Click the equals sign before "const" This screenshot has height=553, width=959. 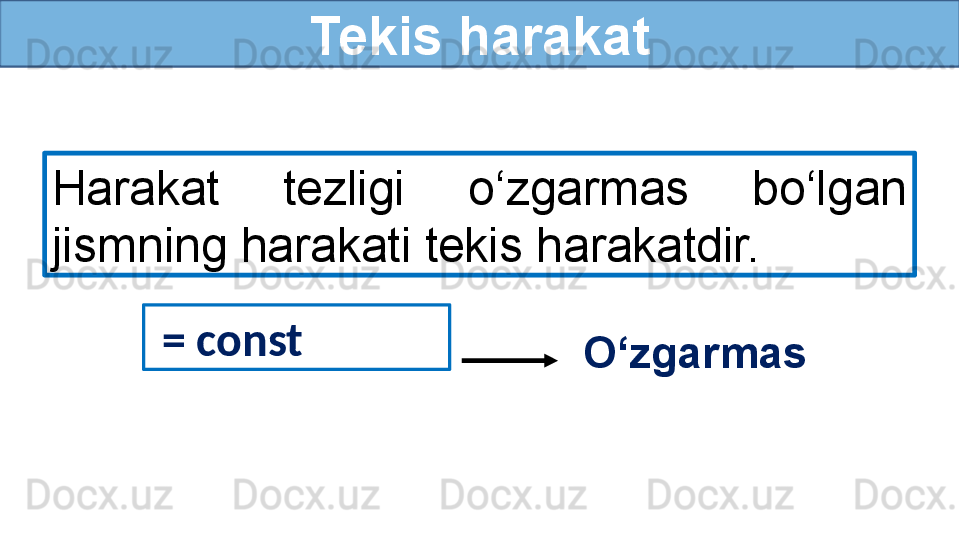point(173,342)
